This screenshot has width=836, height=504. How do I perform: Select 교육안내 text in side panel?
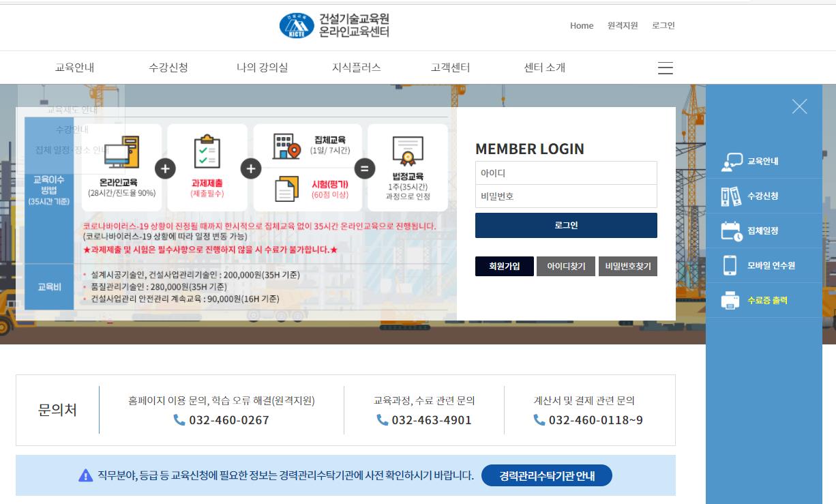click(762, 162)
